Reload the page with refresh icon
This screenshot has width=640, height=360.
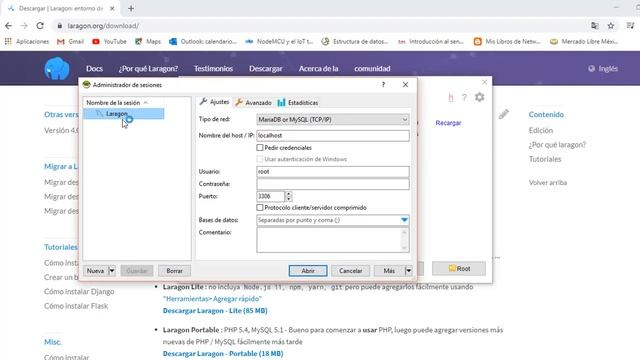click(40, 26)
